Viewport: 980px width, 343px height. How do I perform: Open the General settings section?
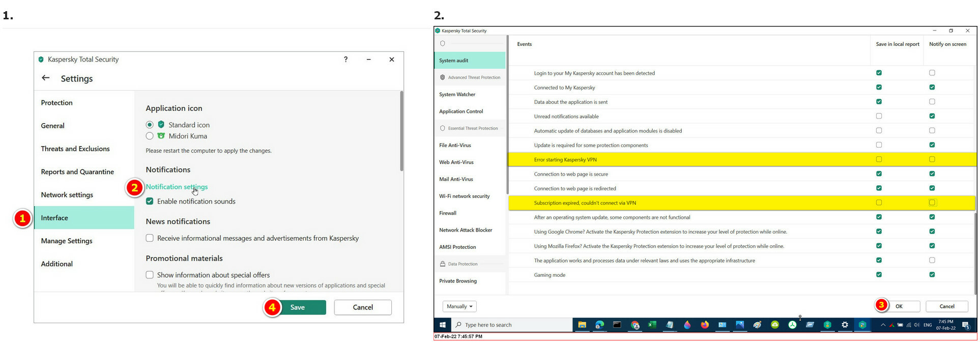click(84, 126)
